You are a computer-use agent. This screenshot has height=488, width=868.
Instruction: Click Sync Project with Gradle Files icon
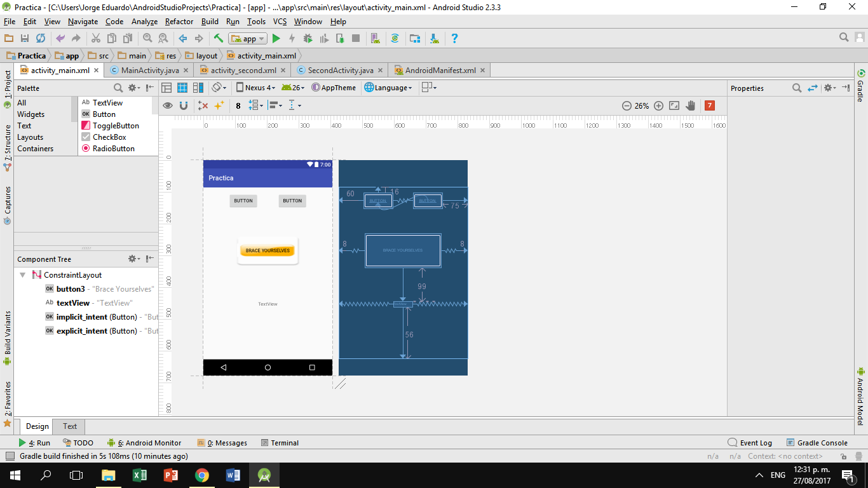pos(395,39)
